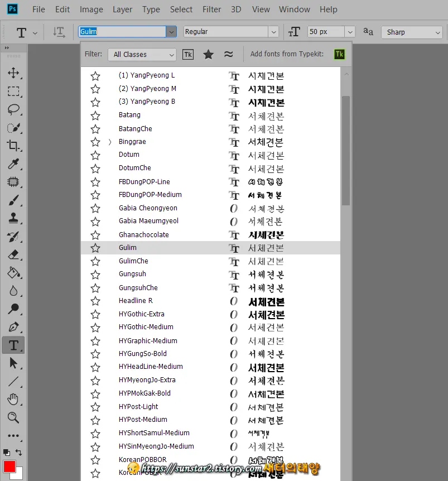Image resolution: width=448 pixels, height=481 pixels.
Task: Select the Clone Stamp tool
Action: (x=13, y=218)
